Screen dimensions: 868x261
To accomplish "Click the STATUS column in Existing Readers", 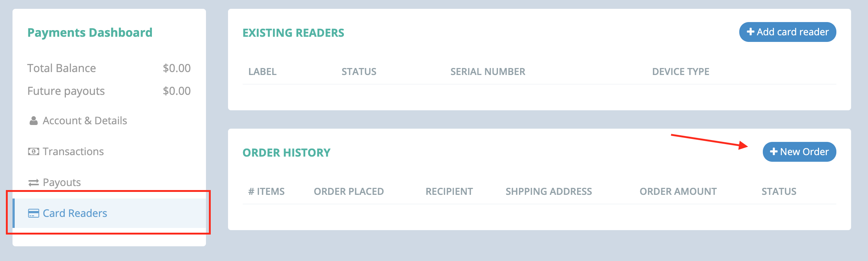I will pos(359,71).
